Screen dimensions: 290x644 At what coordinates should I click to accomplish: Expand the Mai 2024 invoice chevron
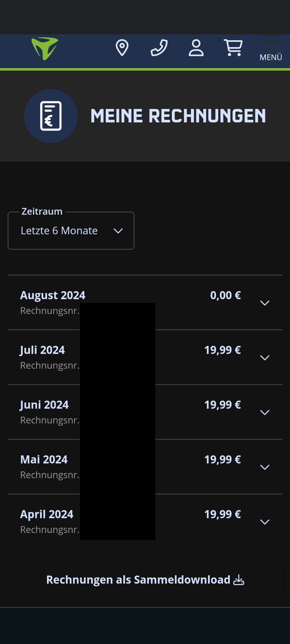pyautogui.click(x=265, y=467)
